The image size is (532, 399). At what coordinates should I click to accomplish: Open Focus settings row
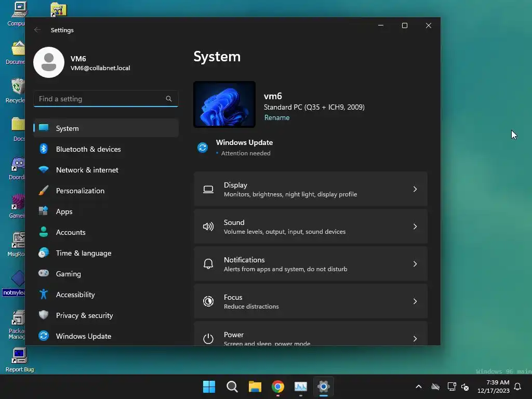[x=311, y=301]
